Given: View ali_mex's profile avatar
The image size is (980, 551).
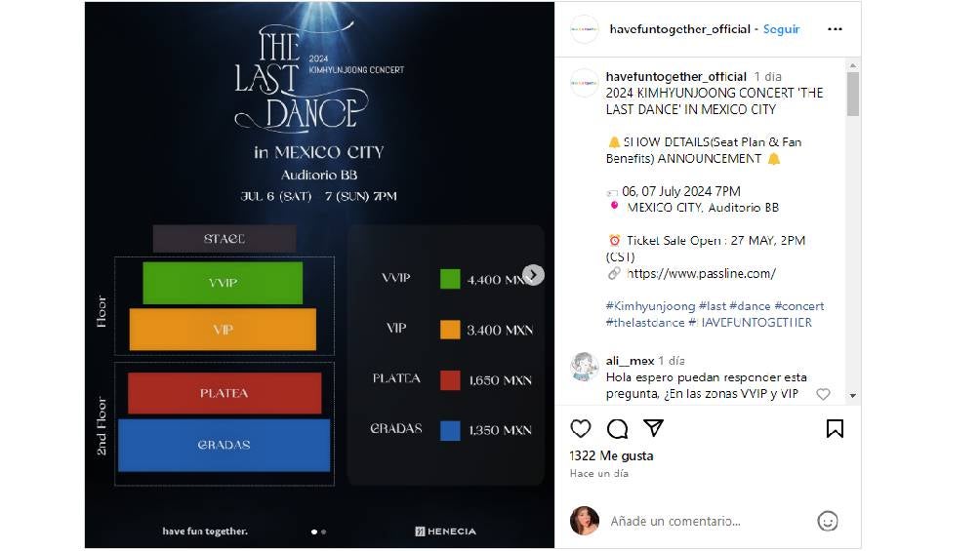Looking at the screenshot, I should click(585, 367).
